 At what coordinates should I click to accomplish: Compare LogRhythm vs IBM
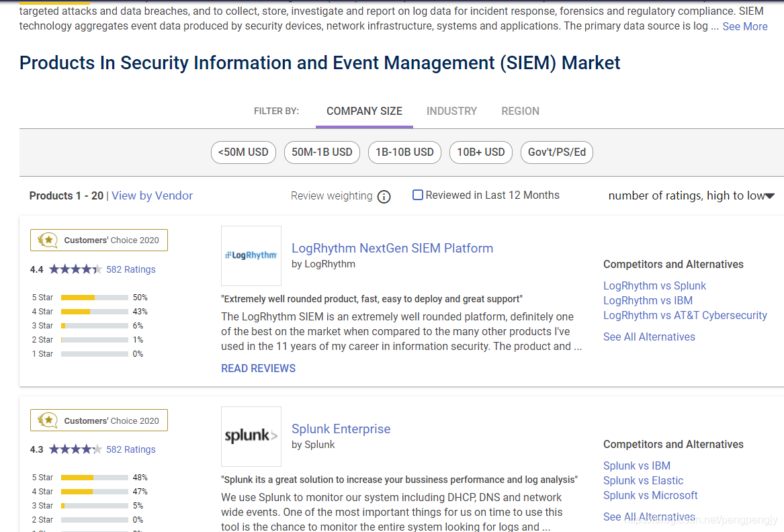click(648, 300)
